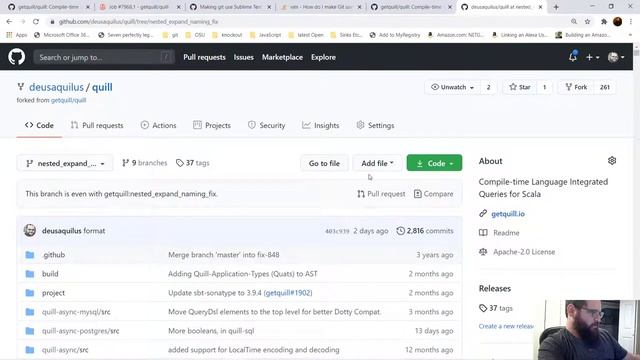Image resolution: width=640 pixels, height=360 pixels.
Task: Open the getquill#1902 pull request link
Action: [x=288, y=293]
